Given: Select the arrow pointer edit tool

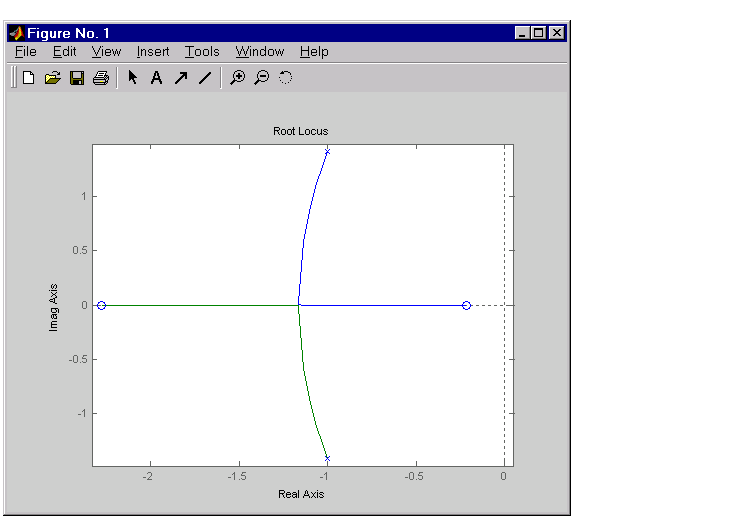Looking at the screenshot, I should click(132, 78).
